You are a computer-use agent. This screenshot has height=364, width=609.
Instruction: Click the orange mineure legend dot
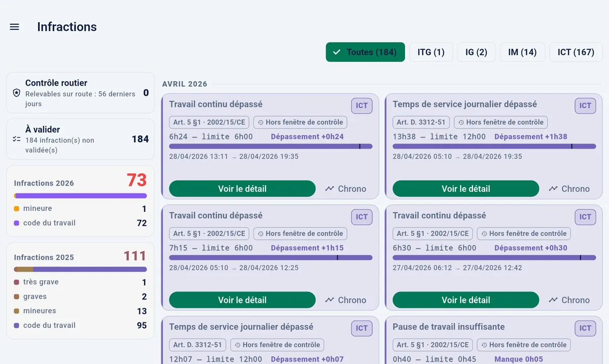point(17,209)
